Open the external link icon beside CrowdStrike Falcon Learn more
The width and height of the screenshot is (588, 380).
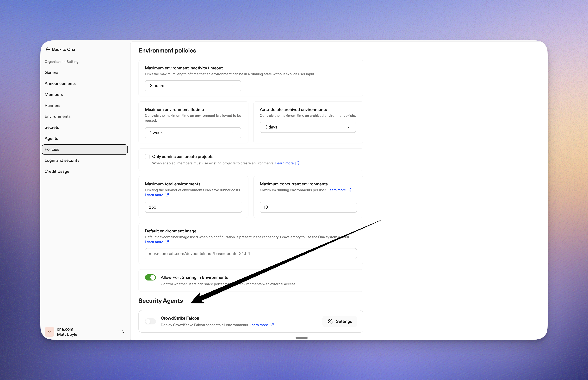pos(272,325)
